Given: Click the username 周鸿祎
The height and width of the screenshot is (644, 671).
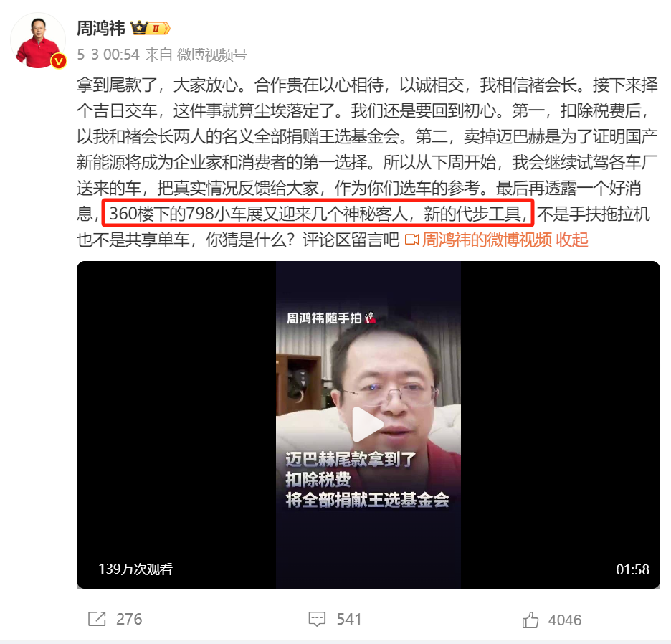Looking at the screenshot, I should point(101,28).
